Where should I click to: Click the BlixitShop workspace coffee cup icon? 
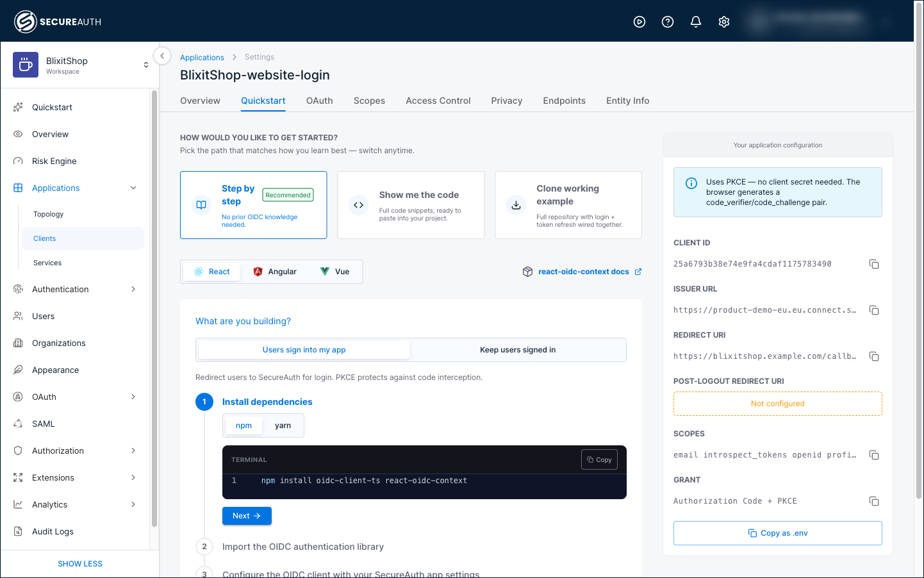tap(26, 65)
